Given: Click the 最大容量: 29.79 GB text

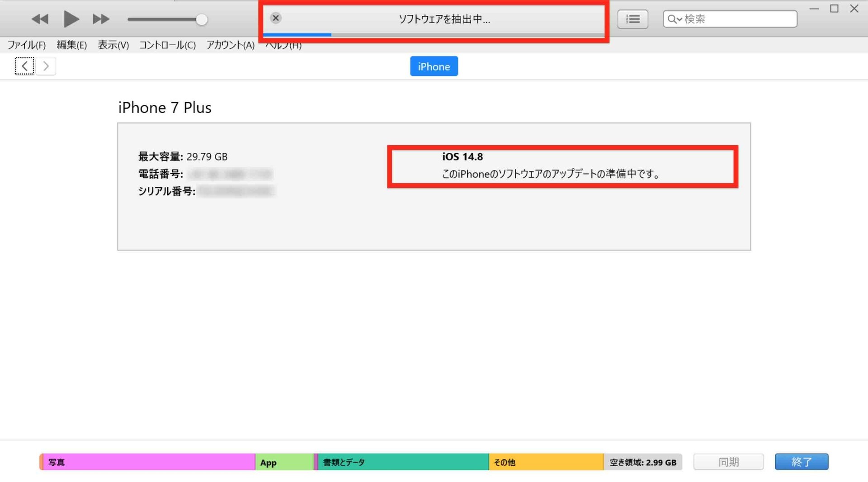Looking at the screenshot, I should pos(183,156).
